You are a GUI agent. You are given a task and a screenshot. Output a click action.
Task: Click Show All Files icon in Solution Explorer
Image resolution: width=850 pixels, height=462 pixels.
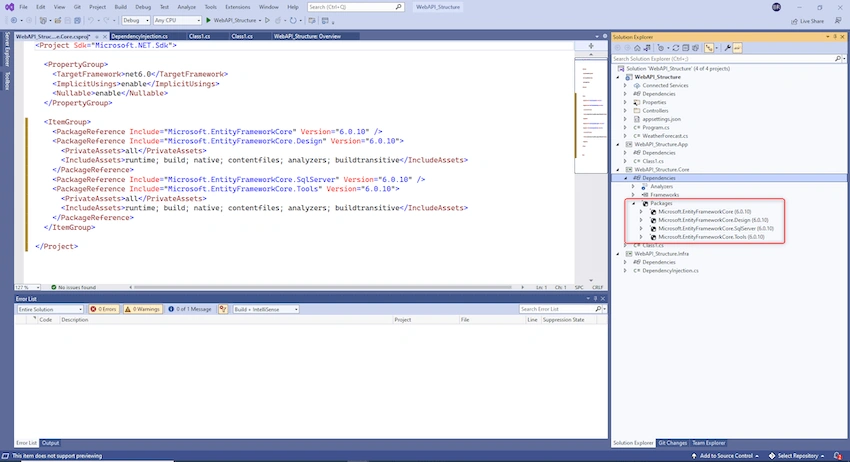coord(695,48)
